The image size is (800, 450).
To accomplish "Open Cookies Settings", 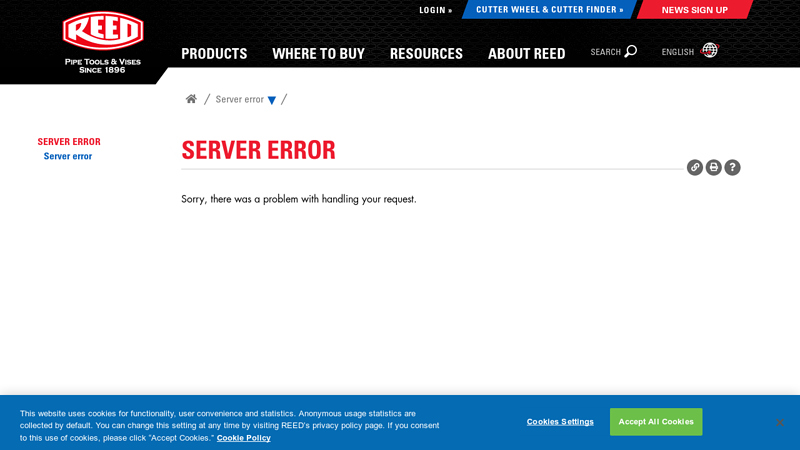I will pos(560,422).
